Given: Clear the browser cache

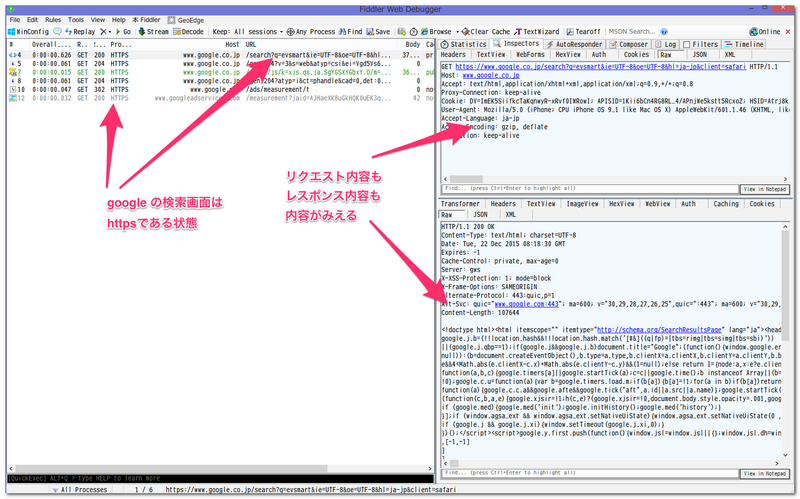Looking at the screenshot, I should click(x=486, y=32).
